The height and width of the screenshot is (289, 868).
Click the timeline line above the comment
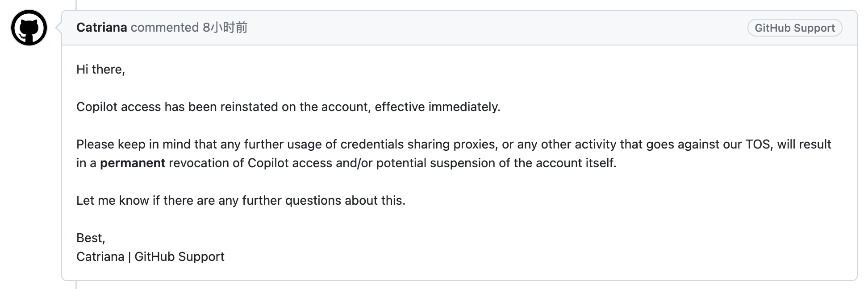(76, 5)
